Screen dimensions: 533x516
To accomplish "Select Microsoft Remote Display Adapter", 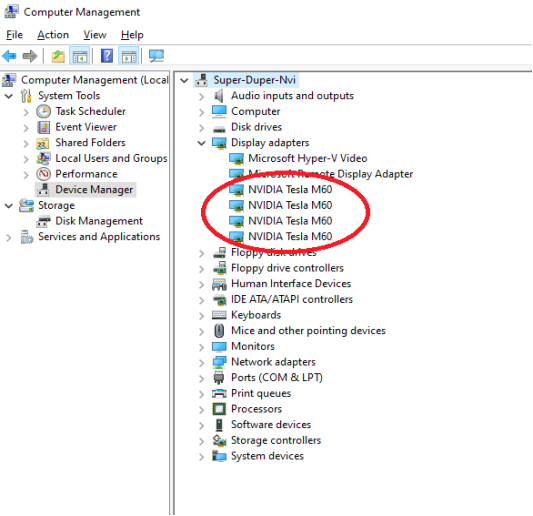I will click(330, 174).
